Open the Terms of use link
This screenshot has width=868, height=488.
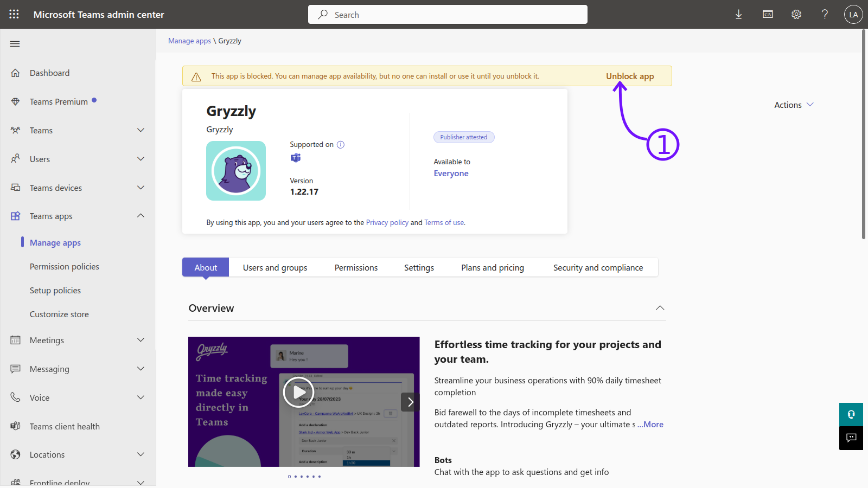[444, 222]
